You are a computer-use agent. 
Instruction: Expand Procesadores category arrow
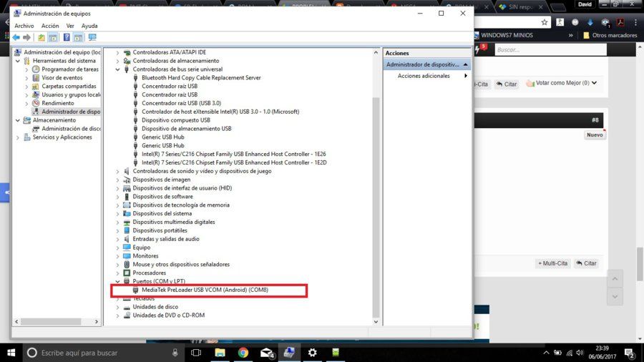(x=117, y=273)
